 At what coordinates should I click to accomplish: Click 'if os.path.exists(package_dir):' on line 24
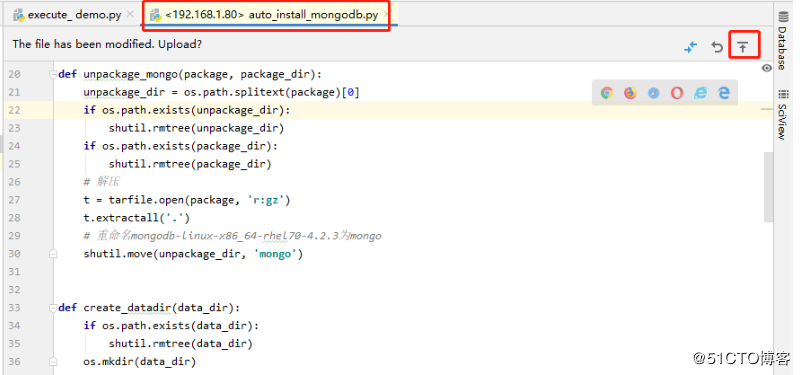[181, 146]
